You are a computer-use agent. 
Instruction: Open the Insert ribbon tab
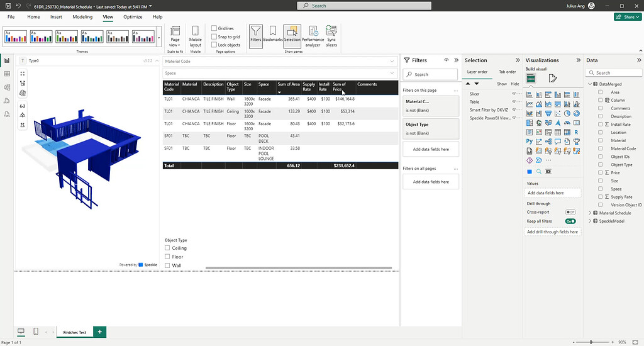point(56,17)
